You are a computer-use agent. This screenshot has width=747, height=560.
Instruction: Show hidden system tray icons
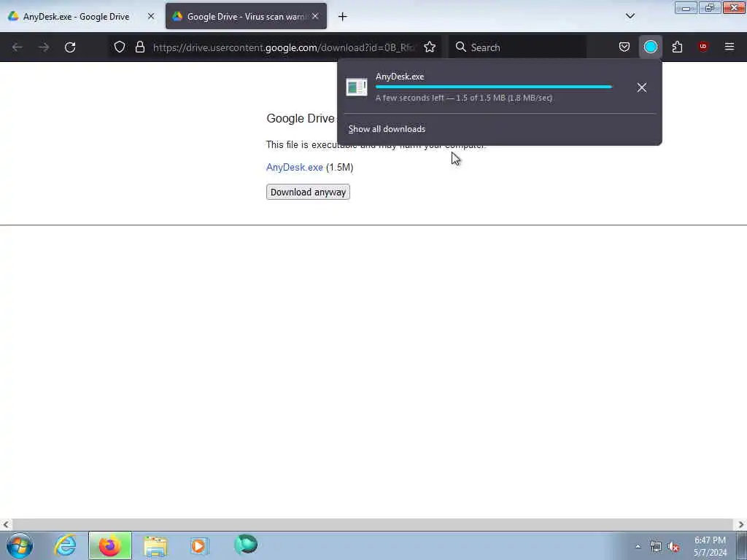point(638,546)
